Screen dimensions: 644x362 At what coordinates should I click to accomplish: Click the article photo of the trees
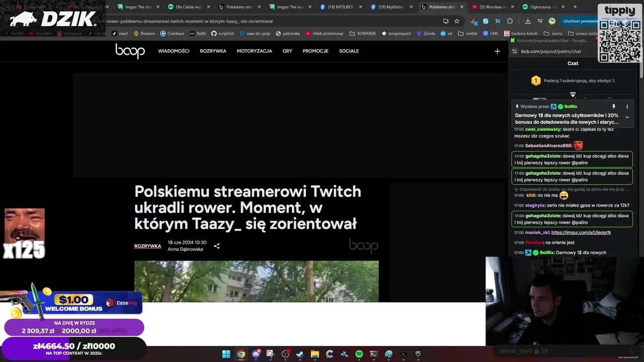(256, 281)
